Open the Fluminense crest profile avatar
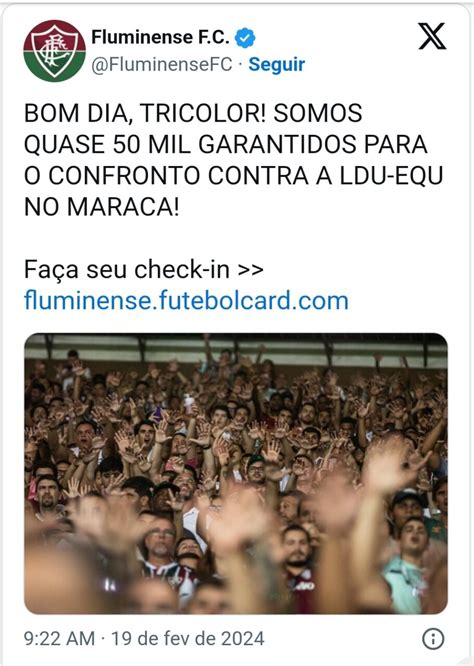474x666 pixels. click(x=54, y=51)
